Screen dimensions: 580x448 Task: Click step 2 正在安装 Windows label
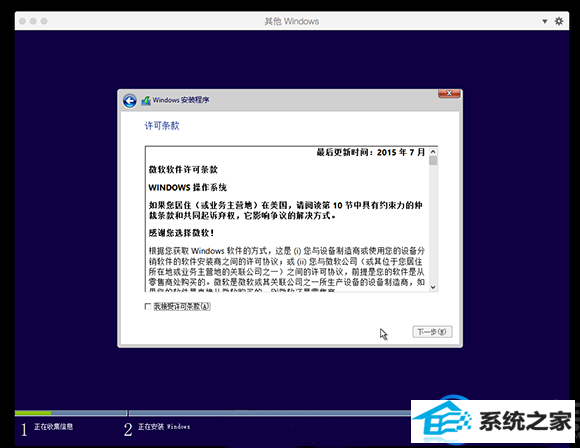point(164,427)
